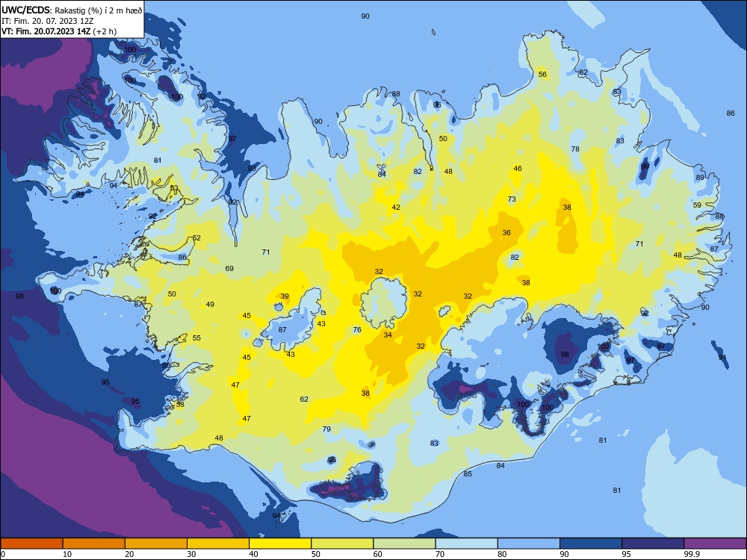Click the humidity value 89 on the east coast

(x=700, y=178)
